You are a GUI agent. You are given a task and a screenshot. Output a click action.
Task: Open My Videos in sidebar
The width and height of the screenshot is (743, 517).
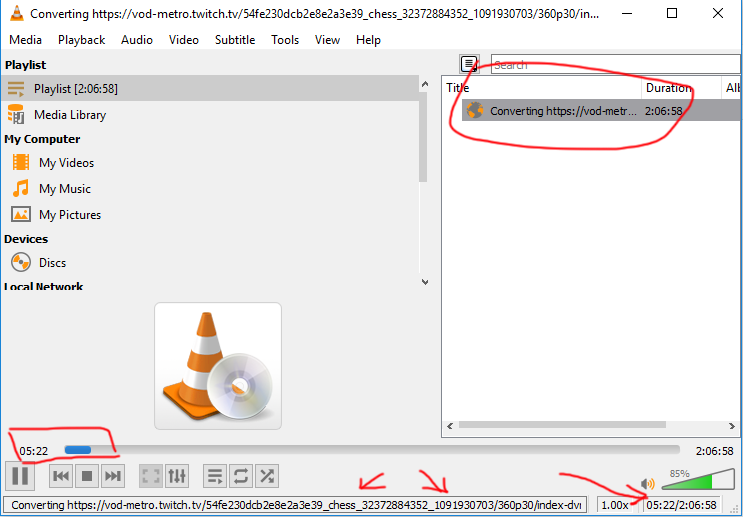click(x=66, y=163)
